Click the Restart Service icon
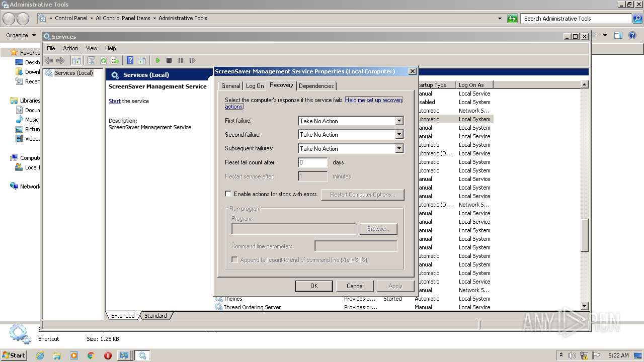The height and width of the screenshot is (362, 644). [x=192, y=60]
